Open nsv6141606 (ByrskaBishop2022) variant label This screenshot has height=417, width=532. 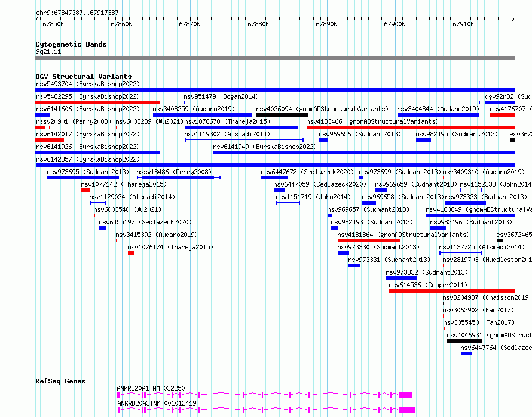click(88, 109)
